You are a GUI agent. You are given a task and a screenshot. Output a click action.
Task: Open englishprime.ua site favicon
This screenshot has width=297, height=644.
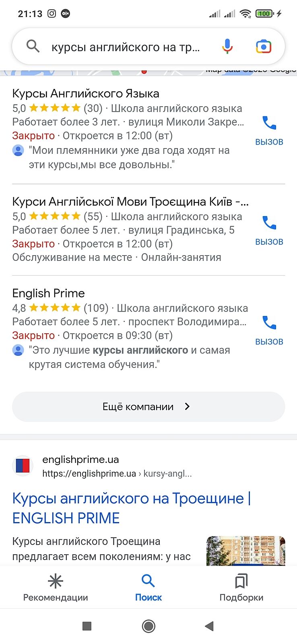point(23,466)
